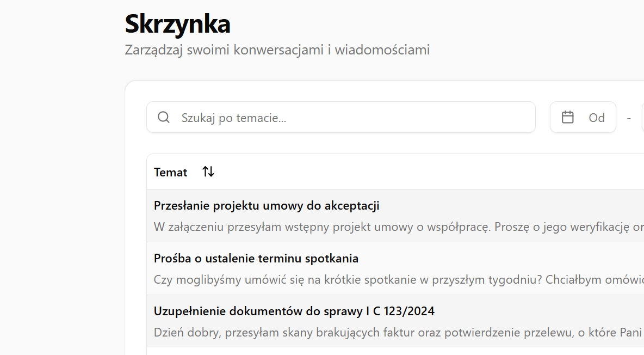Select the Skrzynka heading
Image resolution: width=644 pixels, height=355 pixels.
click(177, 23)
